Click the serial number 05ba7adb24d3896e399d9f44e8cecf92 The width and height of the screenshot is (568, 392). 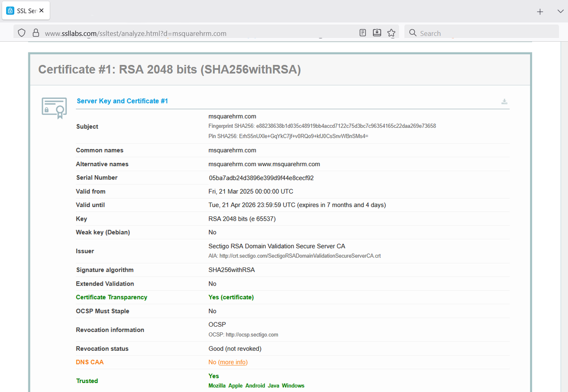click(261, 178)
